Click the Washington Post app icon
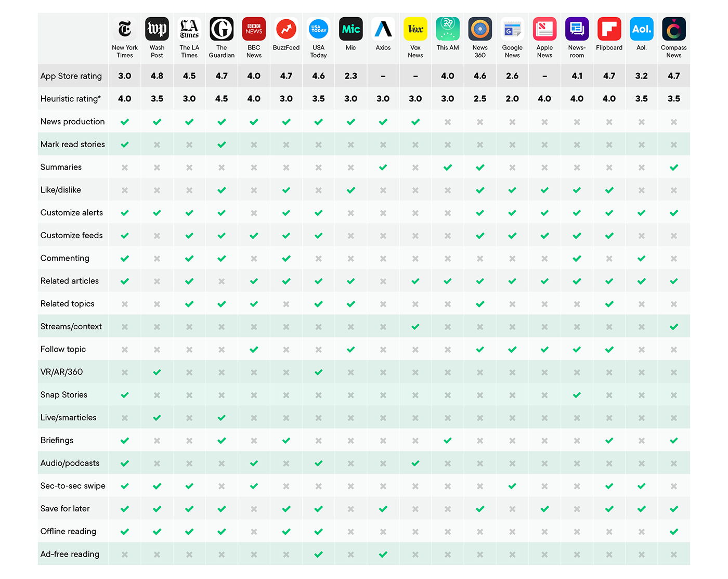 pos(157,29)
